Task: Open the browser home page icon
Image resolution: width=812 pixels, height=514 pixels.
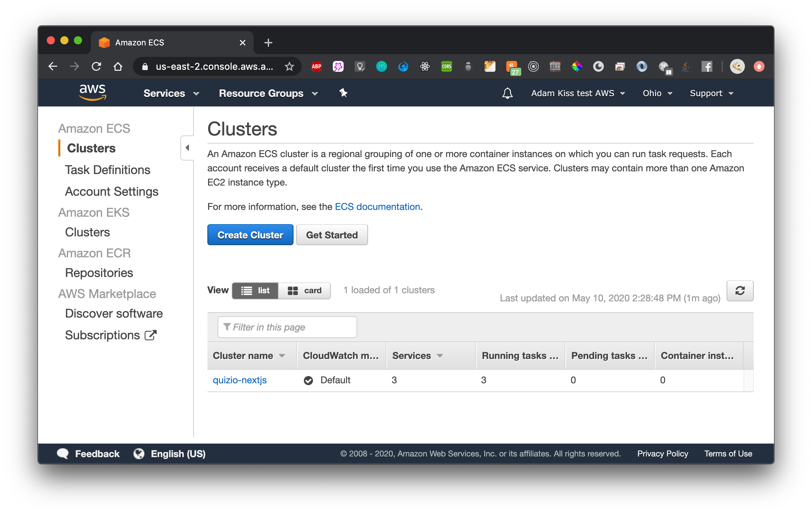Action: pyautogui.click(x=118, y=66)
